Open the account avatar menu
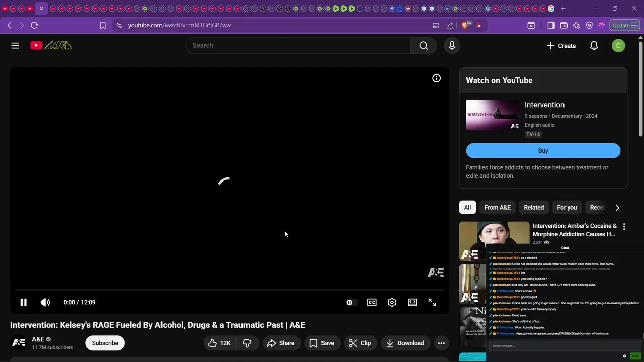644x362 pixels. tap(618, 46)
